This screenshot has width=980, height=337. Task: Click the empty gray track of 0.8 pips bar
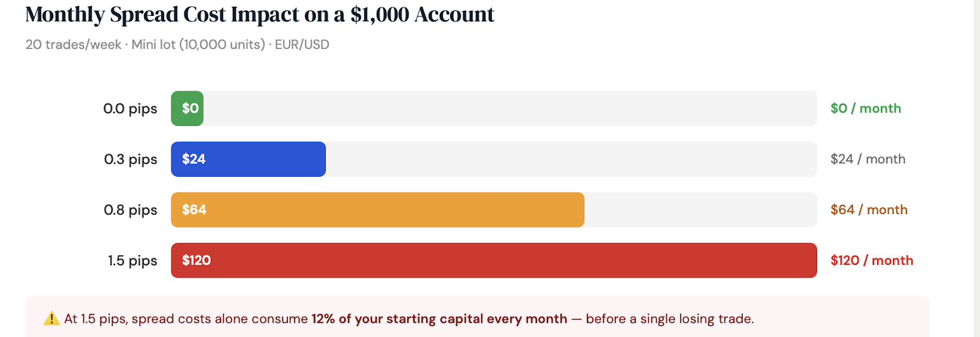click(x=701, y=210)
